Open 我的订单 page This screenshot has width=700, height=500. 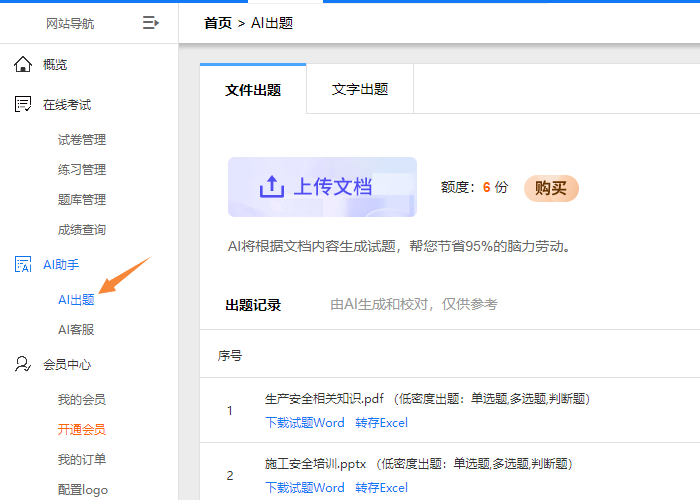click(82, 459)
